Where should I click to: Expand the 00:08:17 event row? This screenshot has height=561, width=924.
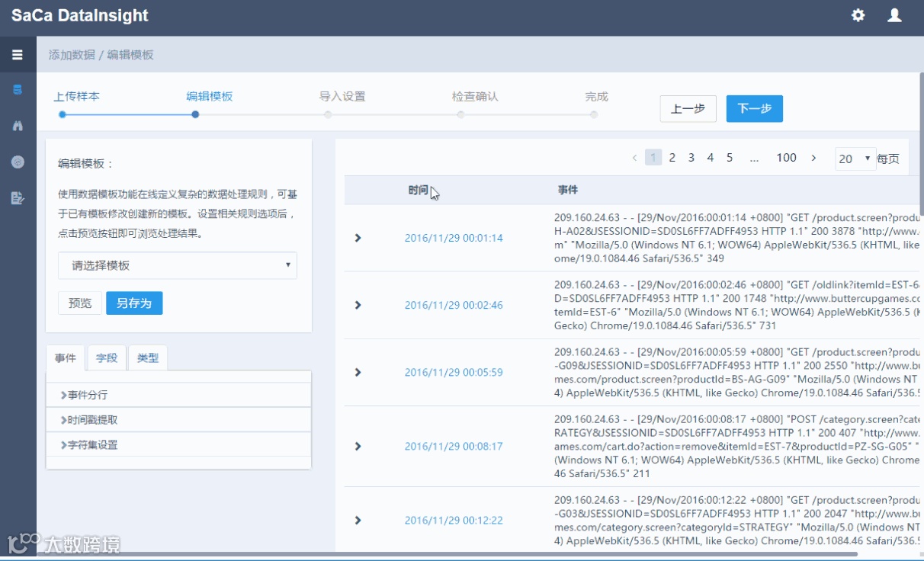click(358, 446)
